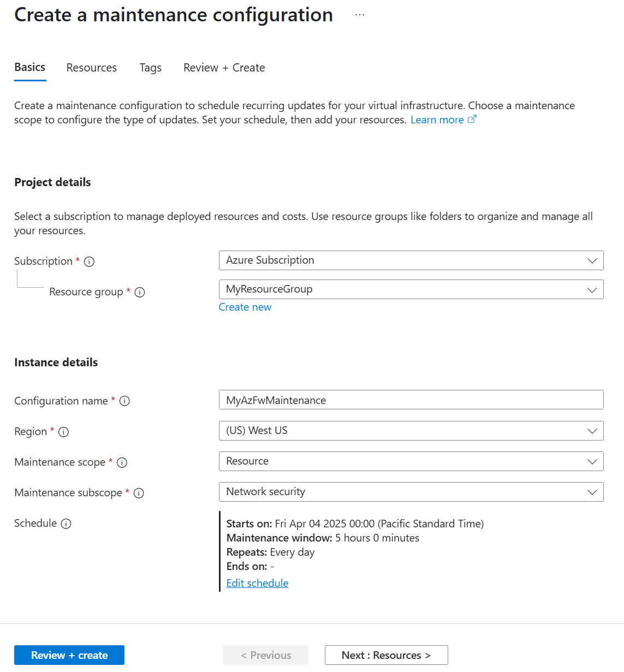Click the Maintenance scope info icon
The width and height of the screenshot is (624, 672).
[x=122, y=462]
